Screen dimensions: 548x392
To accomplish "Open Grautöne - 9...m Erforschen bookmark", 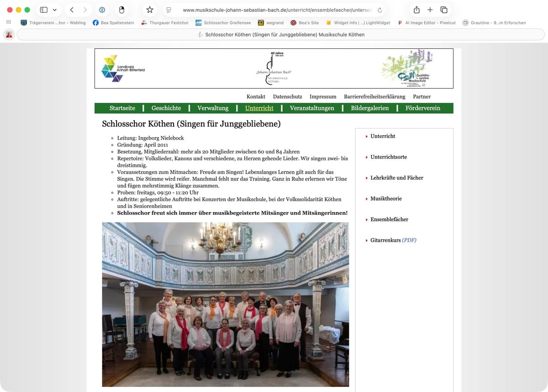I will (494, 22).
